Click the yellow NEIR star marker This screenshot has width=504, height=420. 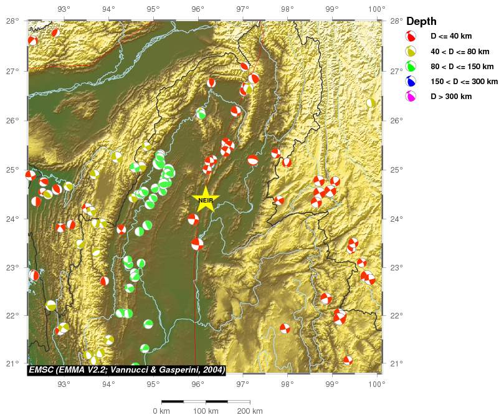pos(205,199)
